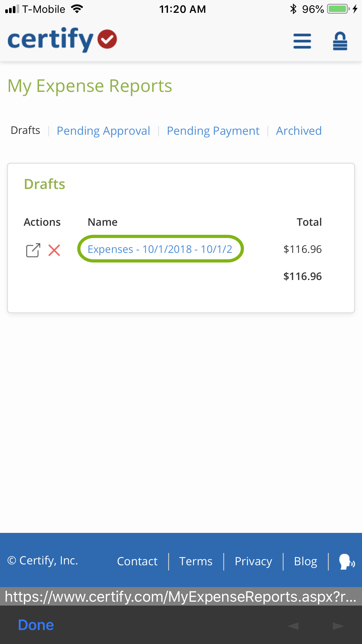Tap the blue lock icon

[340, 41]
